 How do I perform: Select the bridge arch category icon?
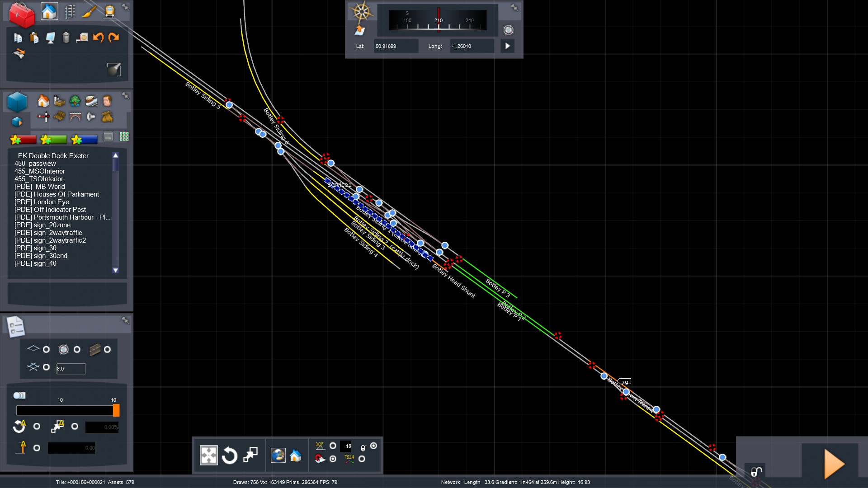point(75,117)
